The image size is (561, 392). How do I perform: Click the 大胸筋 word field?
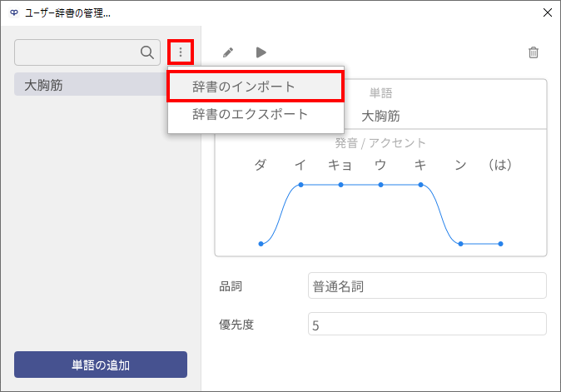tap(380, 116)
